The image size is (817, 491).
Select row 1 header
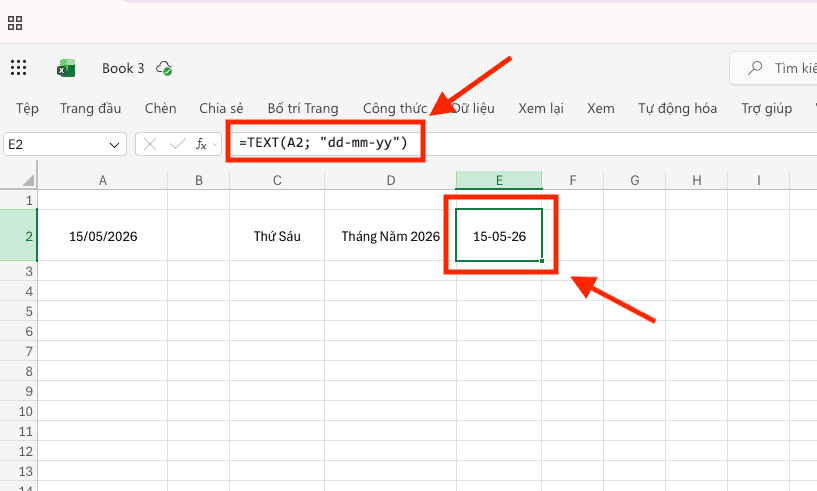19,200
